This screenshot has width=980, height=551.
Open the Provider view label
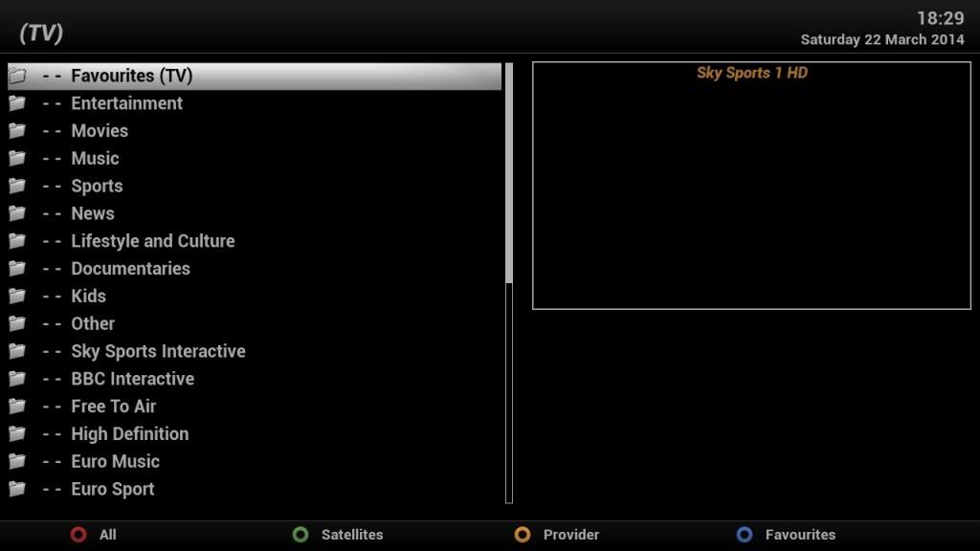571,535
